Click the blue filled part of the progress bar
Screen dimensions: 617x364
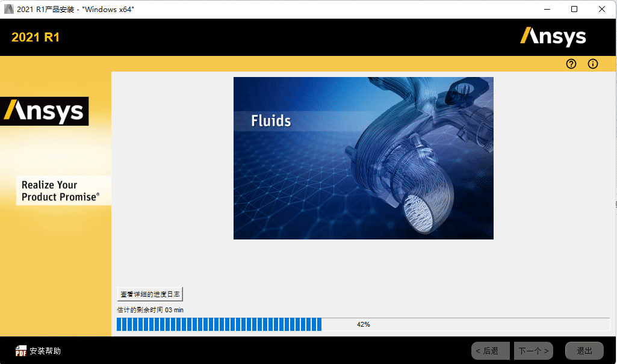219,324
